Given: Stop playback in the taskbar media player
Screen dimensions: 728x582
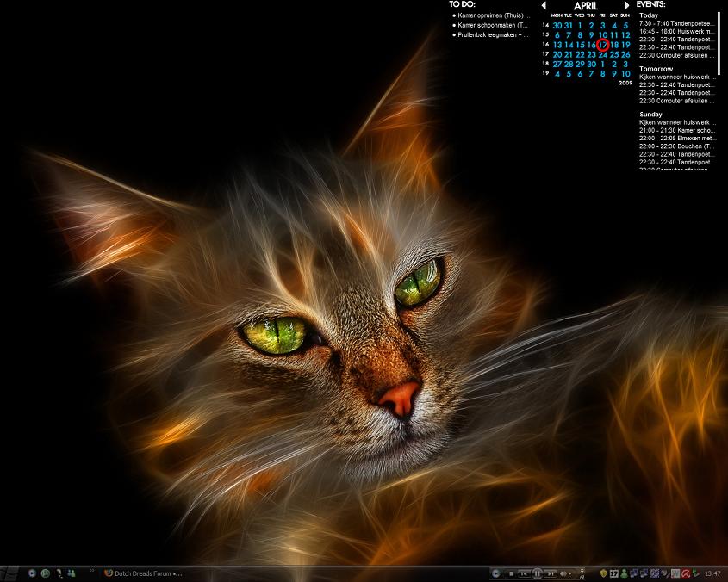Looking at the screenshot, I should coord(511,574).
